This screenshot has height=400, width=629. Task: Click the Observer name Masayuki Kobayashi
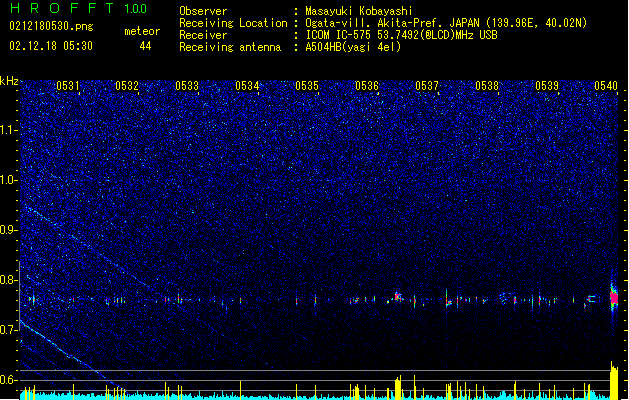[359, 11]
